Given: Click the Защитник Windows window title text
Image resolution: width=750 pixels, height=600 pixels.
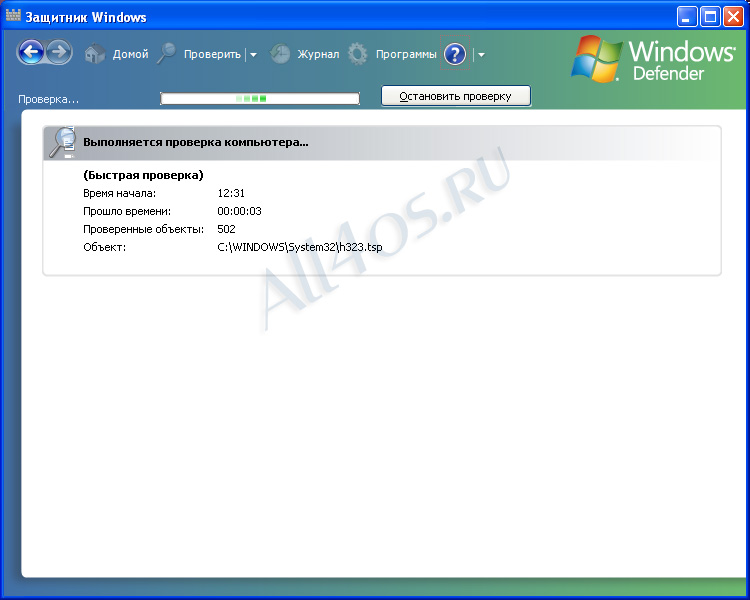Looking at the screenshot, I should 86,17.
